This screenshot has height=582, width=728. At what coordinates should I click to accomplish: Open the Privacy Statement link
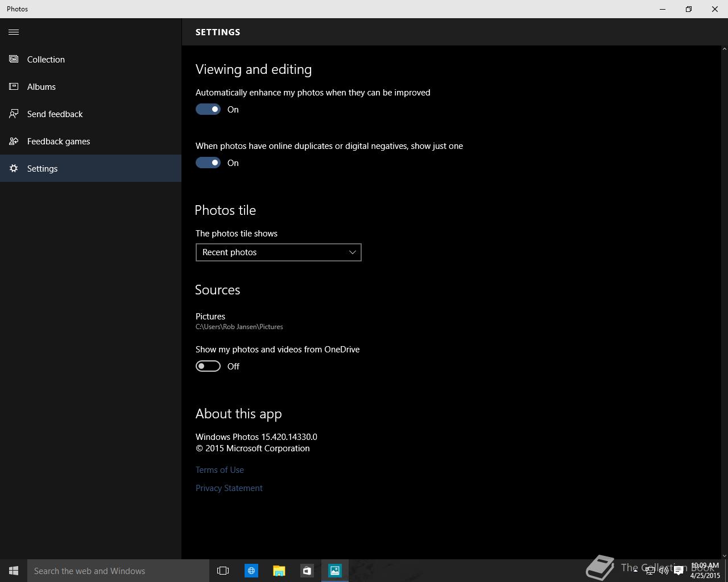(229, 488)
